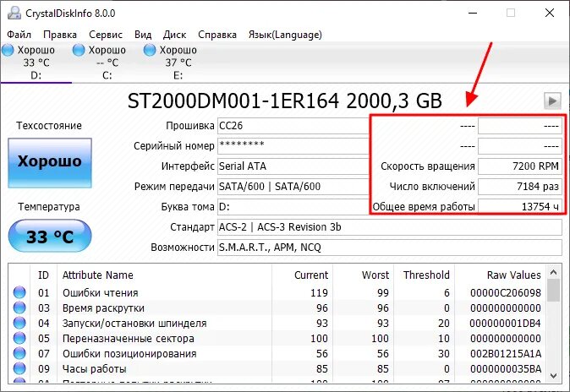
Task: Click status orb for Ошибки чтения row
Action: [19, 292]
